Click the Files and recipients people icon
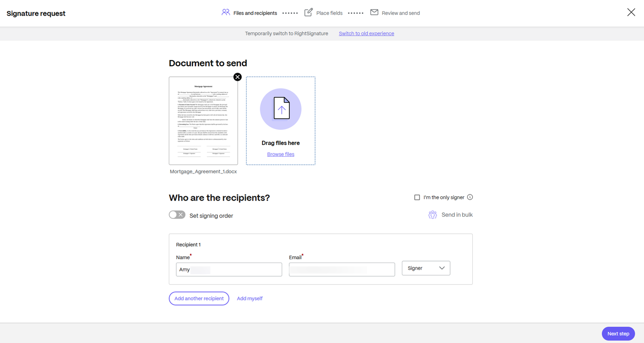Screen dimensions: 644x343 pyautogui.click(x=225, y=12)
